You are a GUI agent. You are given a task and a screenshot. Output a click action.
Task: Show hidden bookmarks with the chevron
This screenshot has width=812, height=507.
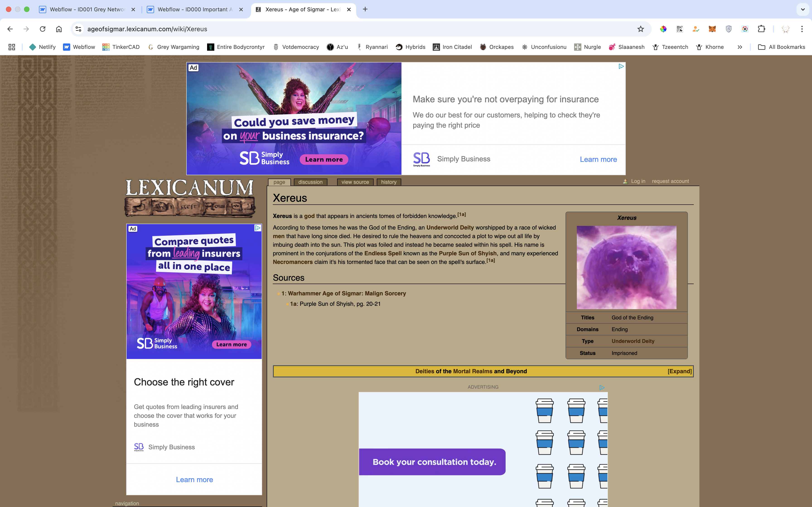(739, 47)
